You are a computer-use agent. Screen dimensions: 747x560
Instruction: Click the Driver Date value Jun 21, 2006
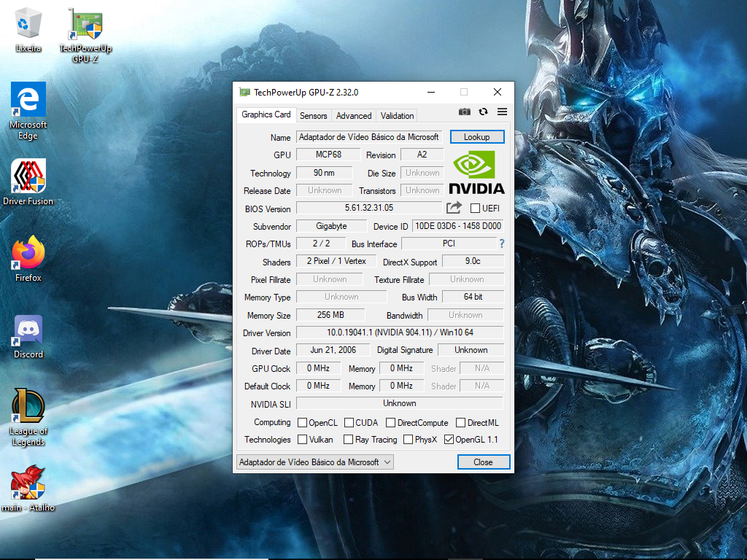333,351
